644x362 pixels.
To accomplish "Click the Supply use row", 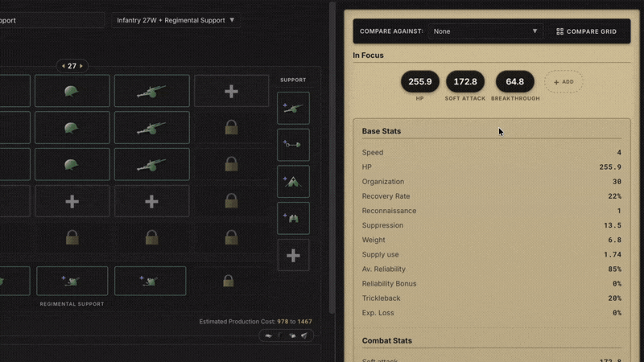I will (492, 254).
